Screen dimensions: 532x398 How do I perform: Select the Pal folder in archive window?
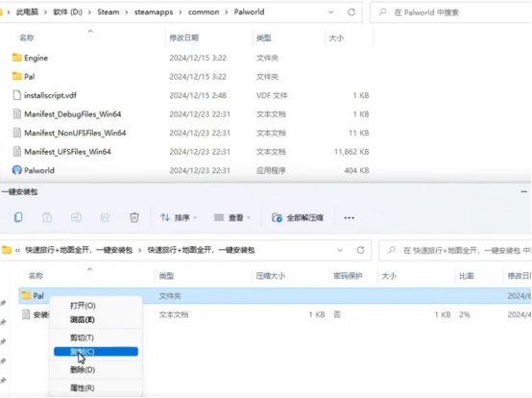pos(33,296)
